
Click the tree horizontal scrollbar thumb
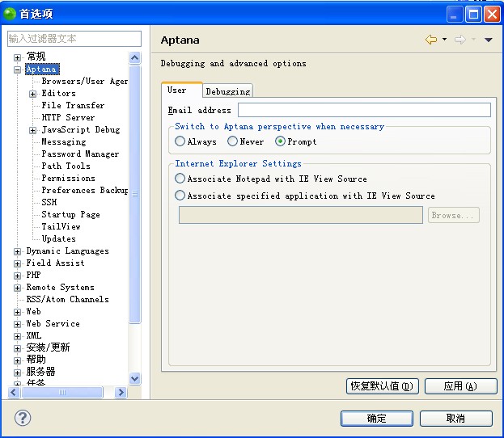[x=62, y=392]
